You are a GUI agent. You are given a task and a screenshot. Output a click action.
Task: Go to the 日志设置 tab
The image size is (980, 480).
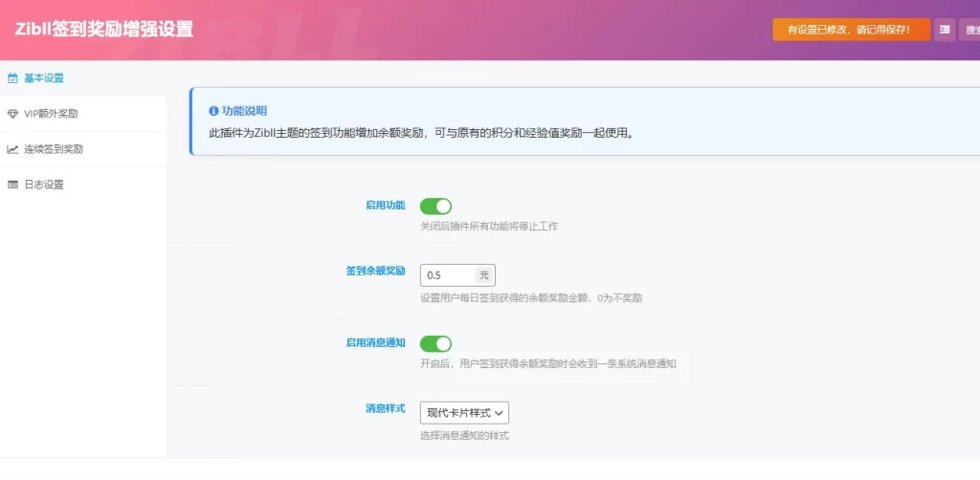point(44,185)
